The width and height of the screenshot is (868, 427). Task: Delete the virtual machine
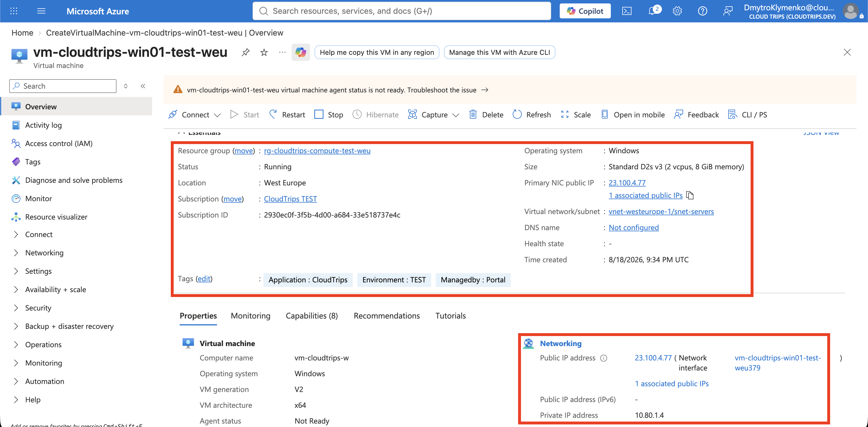click(486, 114)
